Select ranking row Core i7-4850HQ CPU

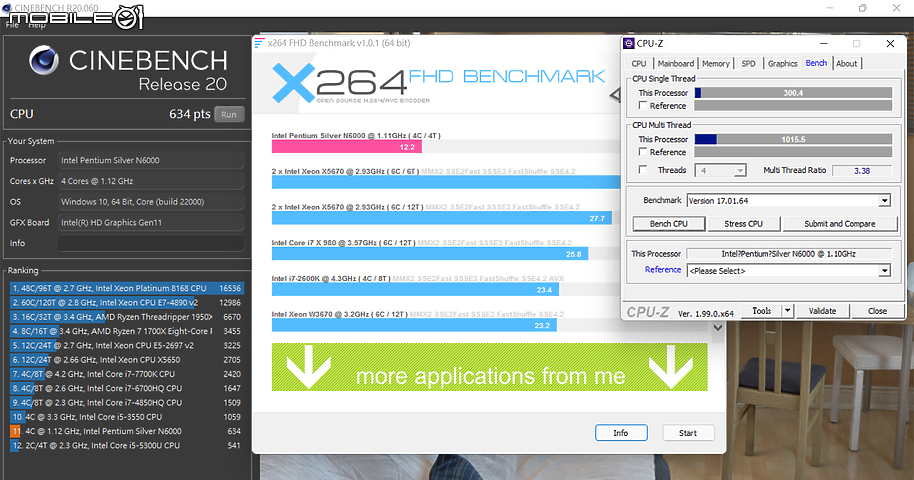coord(126,402)
